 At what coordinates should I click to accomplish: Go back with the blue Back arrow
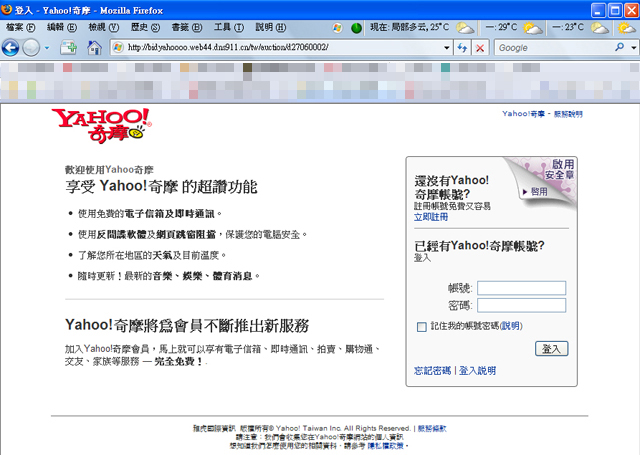tap(10, 48)
